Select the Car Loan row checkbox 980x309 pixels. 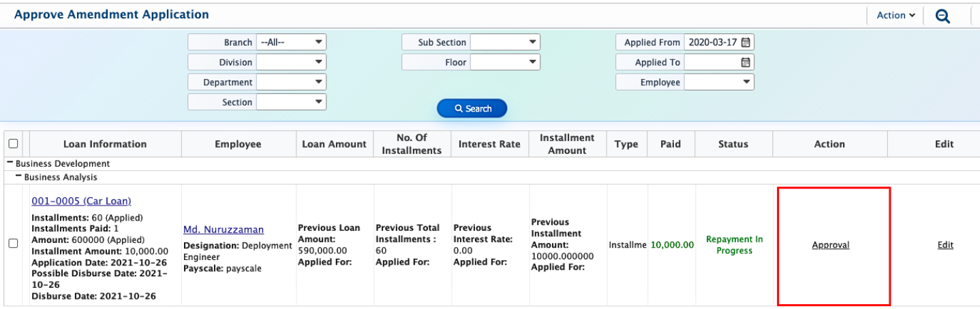pos(13,244)
